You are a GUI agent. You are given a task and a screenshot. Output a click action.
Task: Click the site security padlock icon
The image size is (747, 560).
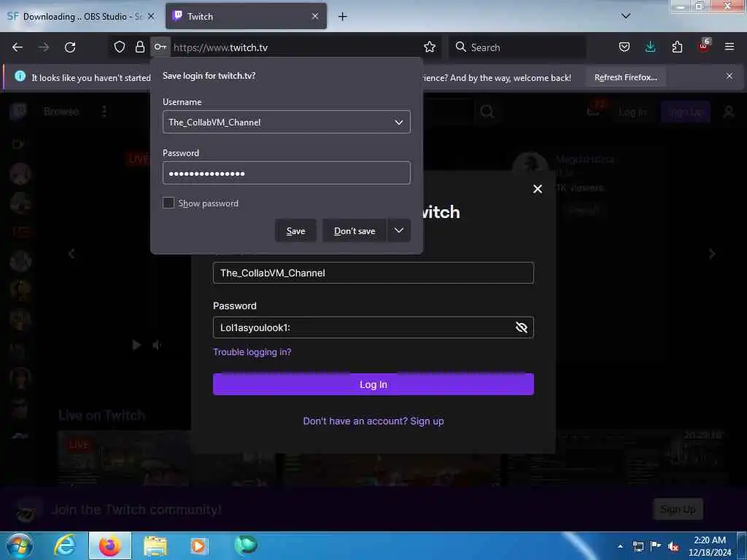coord(139,47)
